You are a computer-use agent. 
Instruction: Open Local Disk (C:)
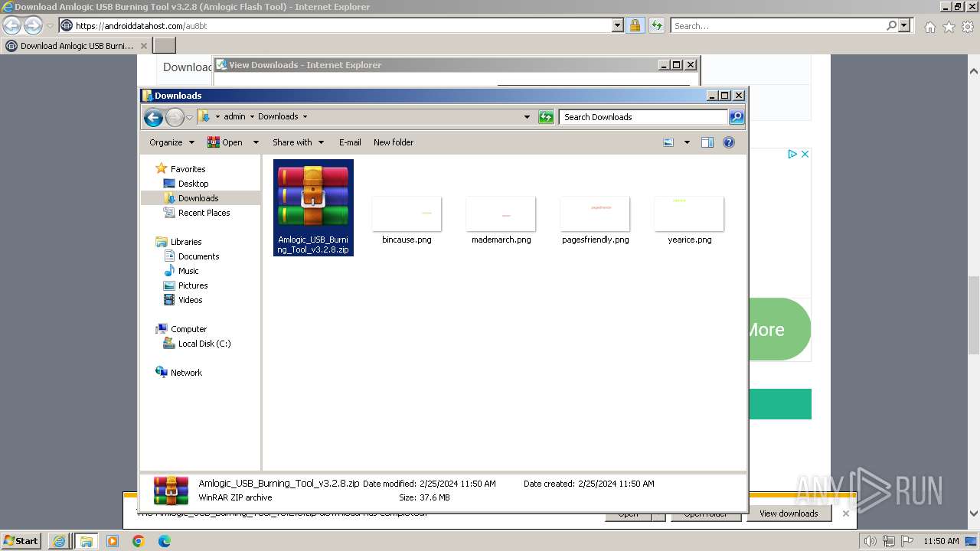[204, 344]
